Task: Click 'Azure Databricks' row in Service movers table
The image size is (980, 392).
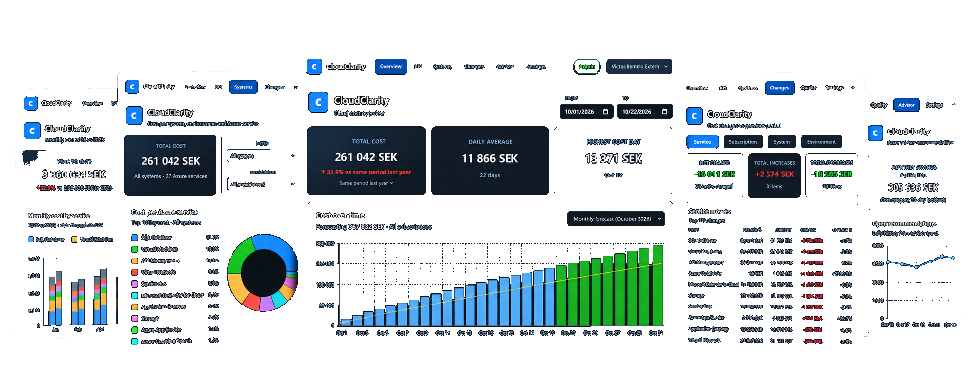Action: (x=771, y=273)
